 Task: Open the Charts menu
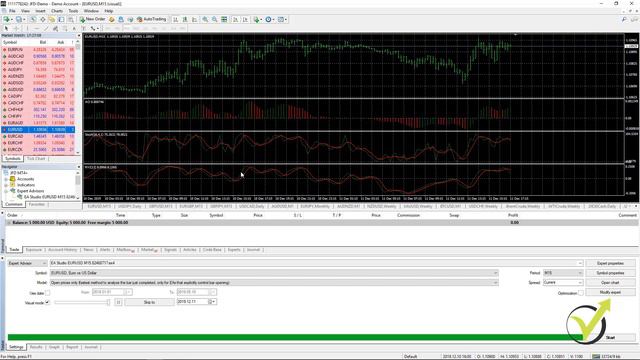coord(57,11)
